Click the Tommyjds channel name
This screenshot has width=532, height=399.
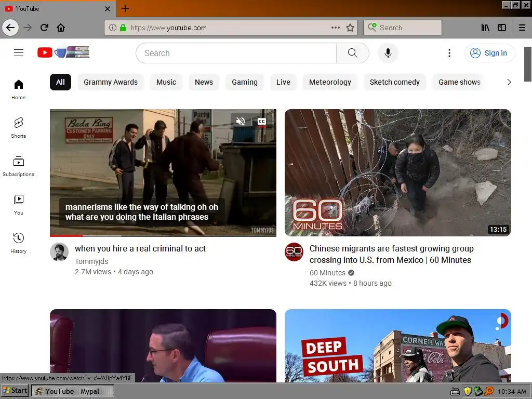(x=91, y=261)
